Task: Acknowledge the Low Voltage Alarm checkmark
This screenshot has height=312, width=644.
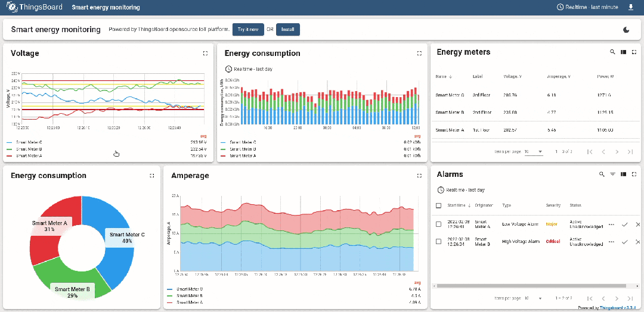Action: (624, 224)
